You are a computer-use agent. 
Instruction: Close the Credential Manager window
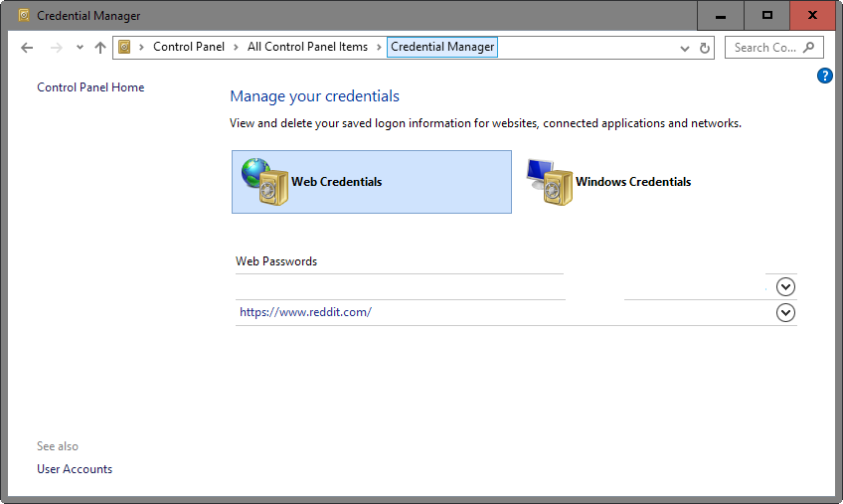pyautogui.click(x=812, y=16)
